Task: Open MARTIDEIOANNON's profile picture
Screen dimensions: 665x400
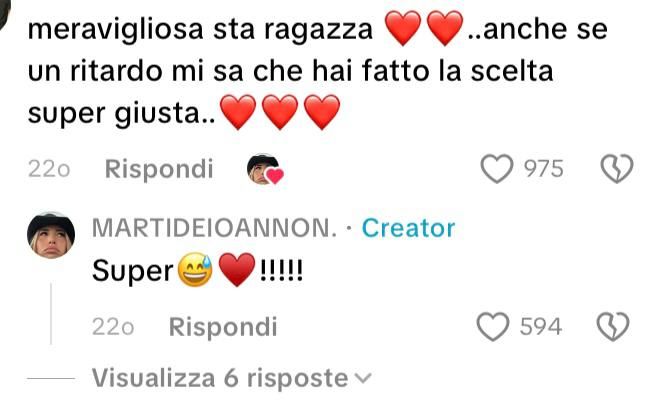Action: click(51, 235)
